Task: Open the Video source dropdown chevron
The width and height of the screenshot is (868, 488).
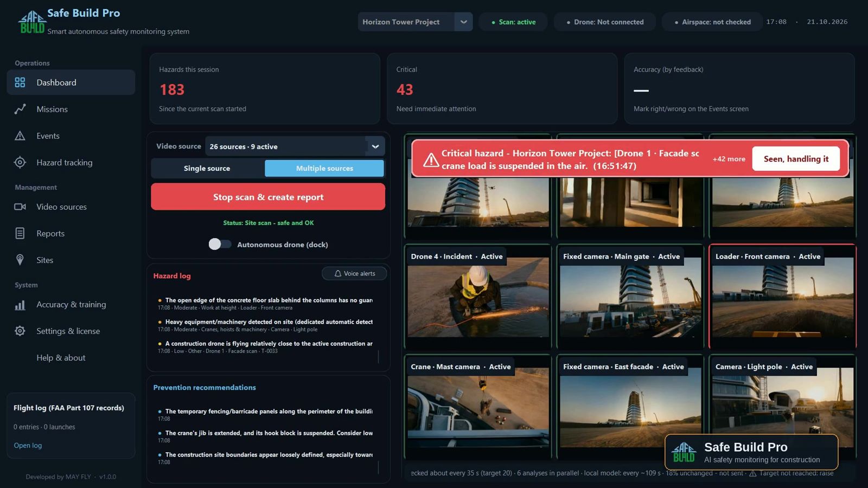Action: 375,146
